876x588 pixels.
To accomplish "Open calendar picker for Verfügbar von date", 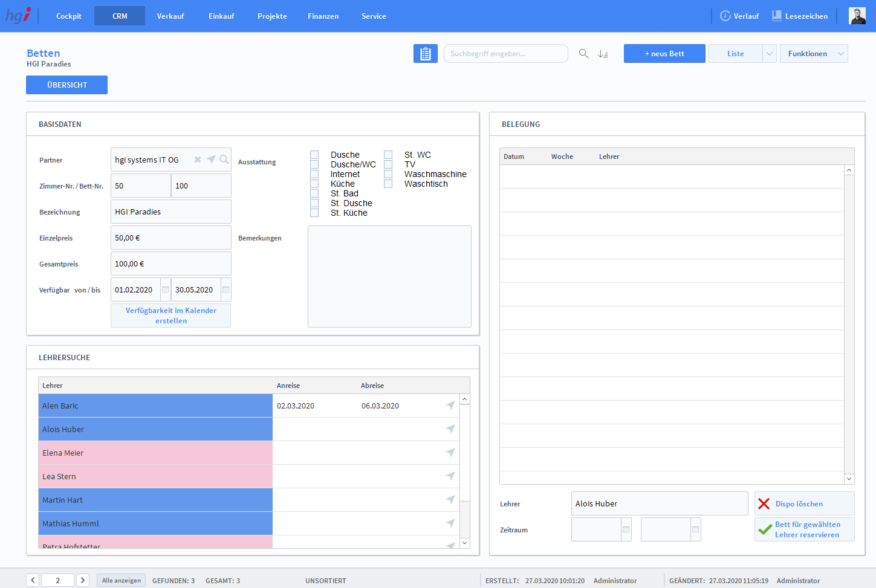I will pyautogui.click(x=165, y=290).
